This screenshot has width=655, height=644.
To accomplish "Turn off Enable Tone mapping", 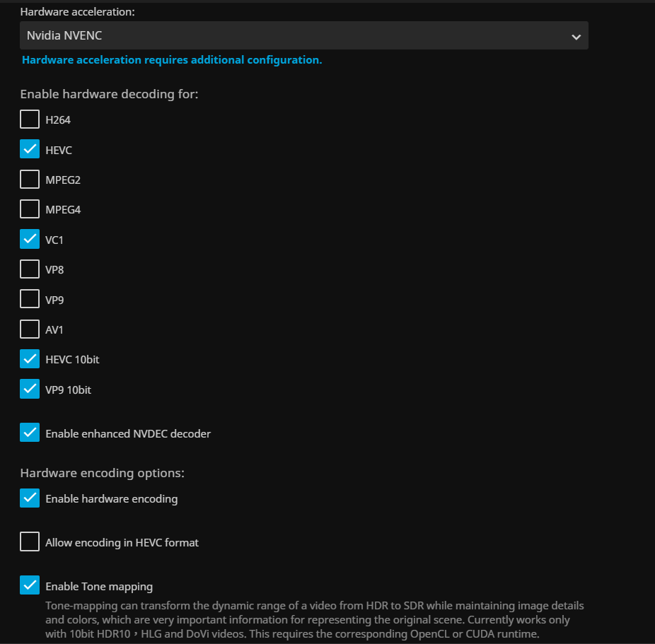I will tap(30, 586).
